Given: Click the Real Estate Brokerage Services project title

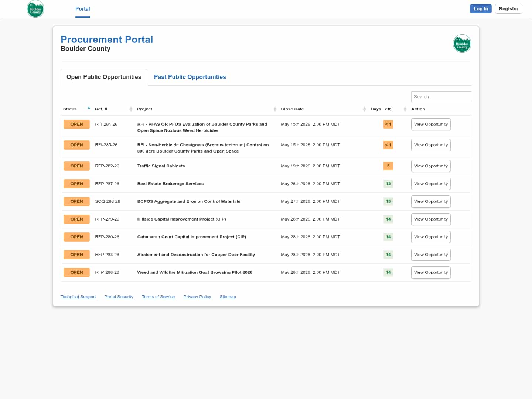Looking at the screenshot, I should (170, 184).
